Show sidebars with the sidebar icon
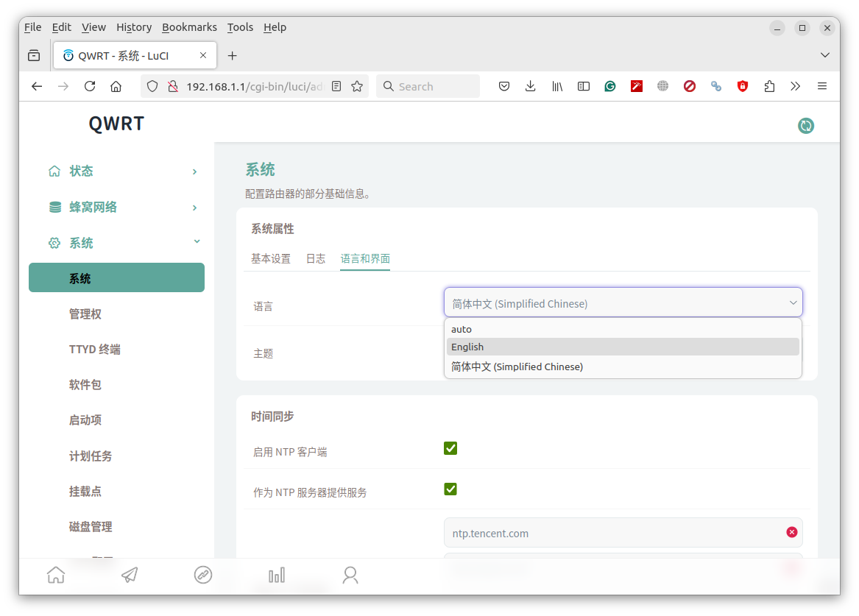The image size is (859, 616). 584,87
